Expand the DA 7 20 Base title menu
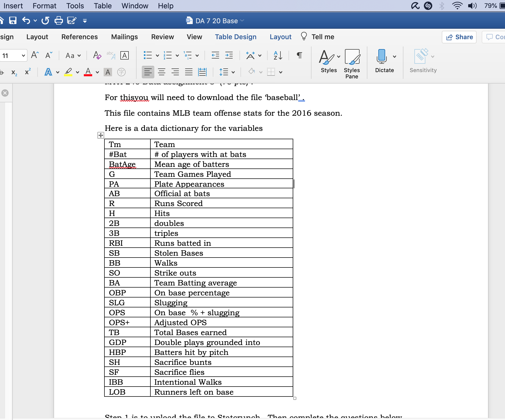 click(242, 21)
